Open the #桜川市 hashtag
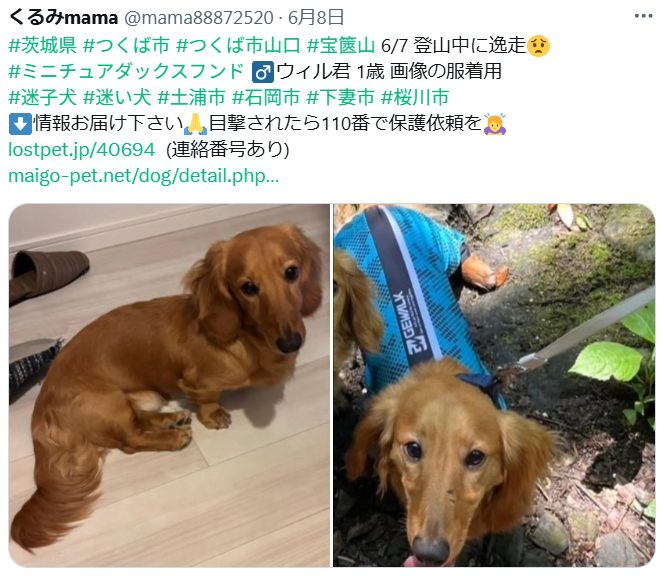This screenshot has height=576, width=665. coord(415,98)
